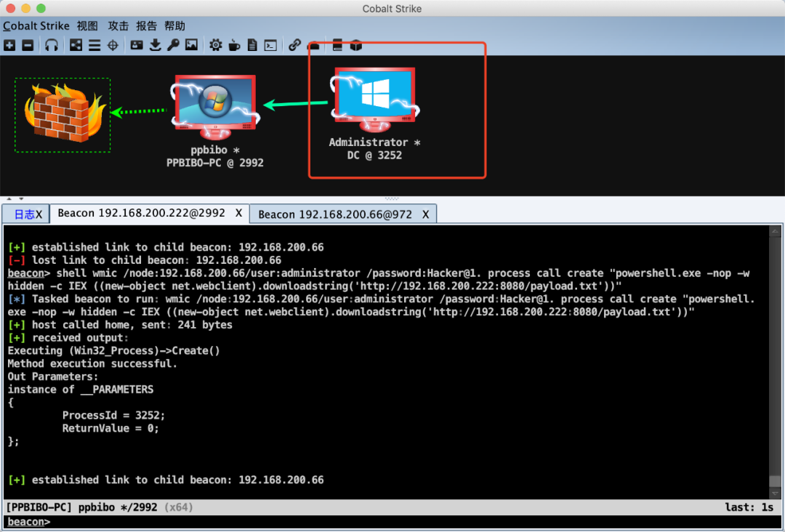Click the macOS green zoom window button
Viewport: 785px width, 532px height.
click(x=41, y=8)
